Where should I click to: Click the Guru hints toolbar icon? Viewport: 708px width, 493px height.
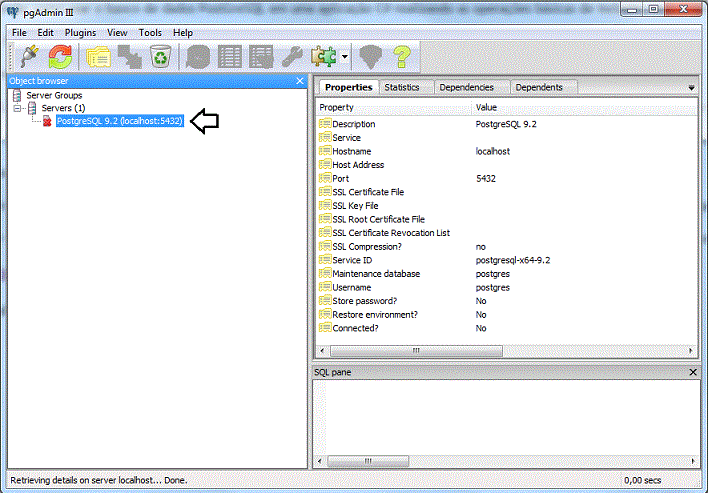pos(370,57)
